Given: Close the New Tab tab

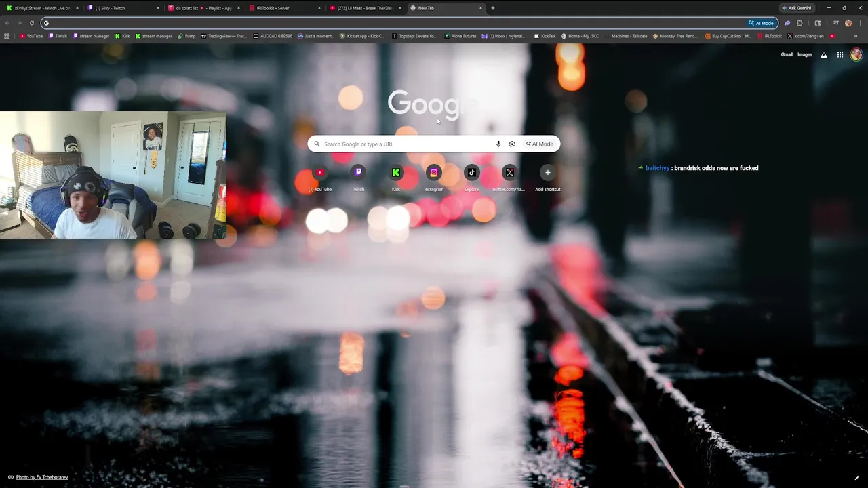Looking at the screenshot, I should click(481, 8).
